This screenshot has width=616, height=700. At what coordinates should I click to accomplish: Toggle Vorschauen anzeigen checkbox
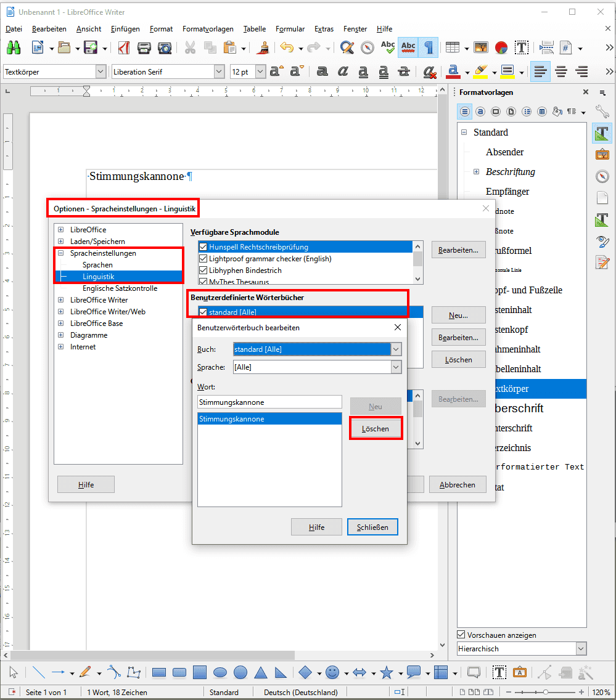pos(461,635)
